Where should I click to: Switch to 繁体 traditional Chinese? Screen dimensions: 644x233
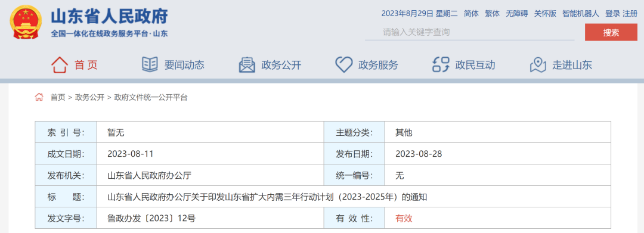(x=492, y=14)
